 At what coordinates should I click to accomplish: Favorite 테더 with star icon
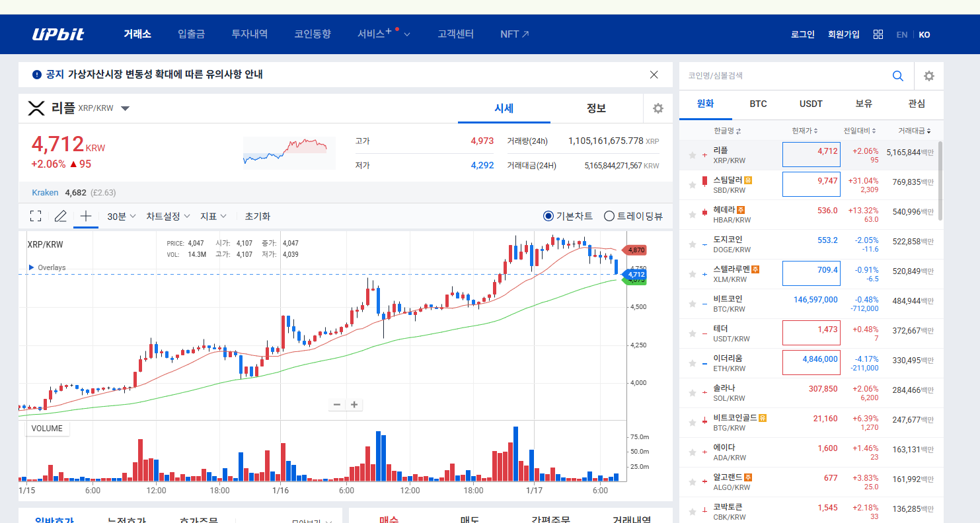693,333
